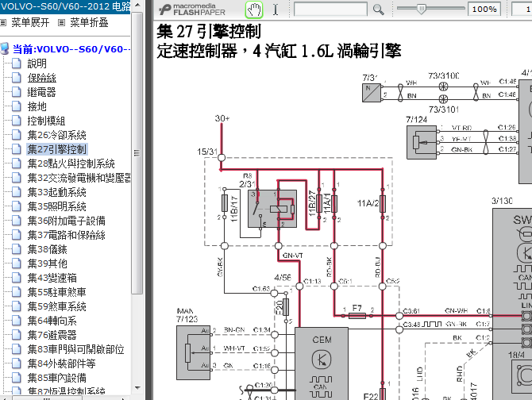Select the text selection cursor tool
The image size is (532, 400).
[276, 10]
